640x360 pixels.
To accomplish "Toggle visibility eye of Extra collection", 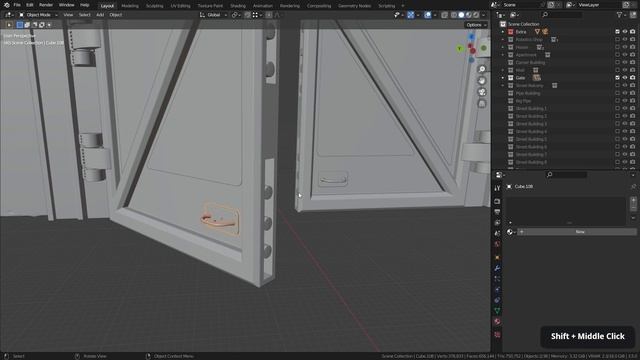I will (x=624, y=31).
